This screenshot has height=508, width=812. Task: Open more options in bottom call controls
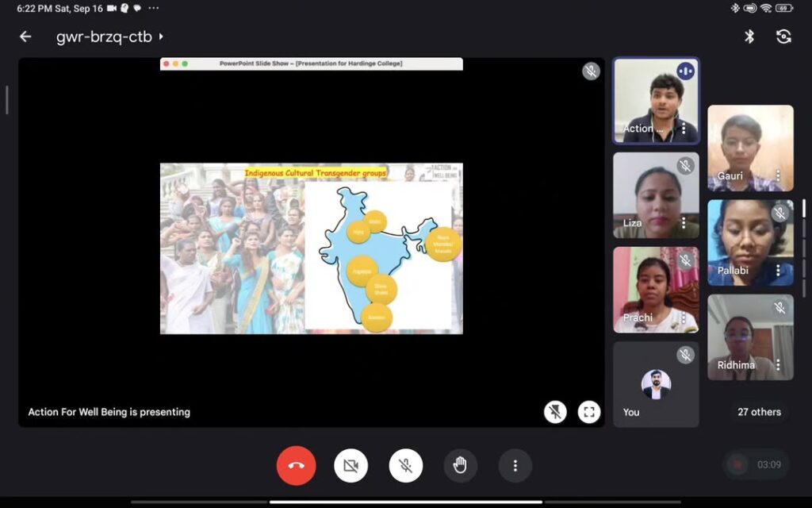(515, 466)
